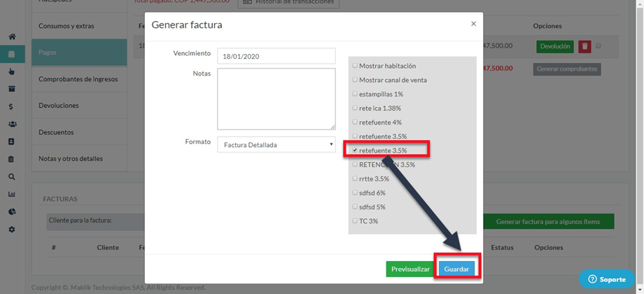644x294 pixels.
Task: Click into the Notas text area
Action: (276, 99)
